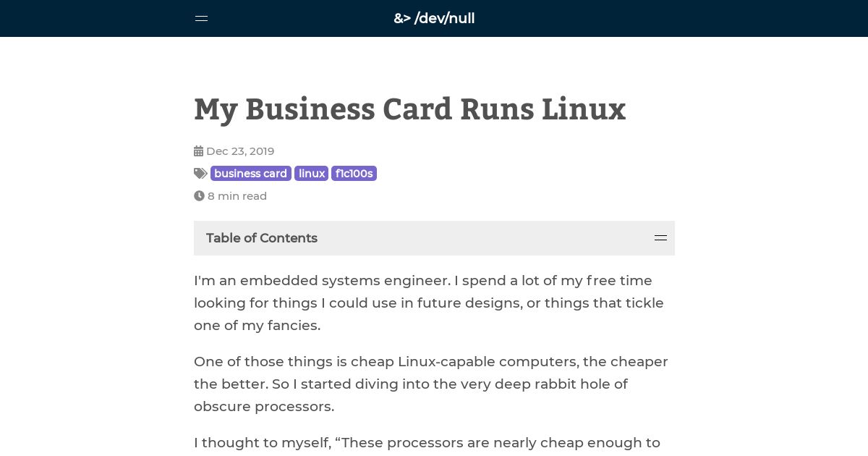Screen dimensions: 868x456
Task: Go to the &> /dev/null site home
Action: tap(434, 19)
